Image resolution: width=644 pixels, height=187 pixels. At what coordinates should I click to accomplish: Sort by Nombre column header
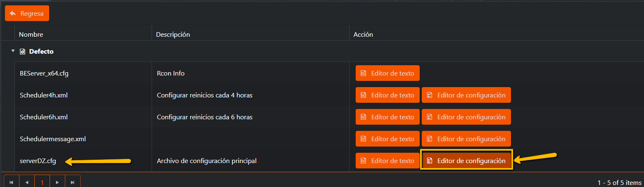[x=31, y=35]
